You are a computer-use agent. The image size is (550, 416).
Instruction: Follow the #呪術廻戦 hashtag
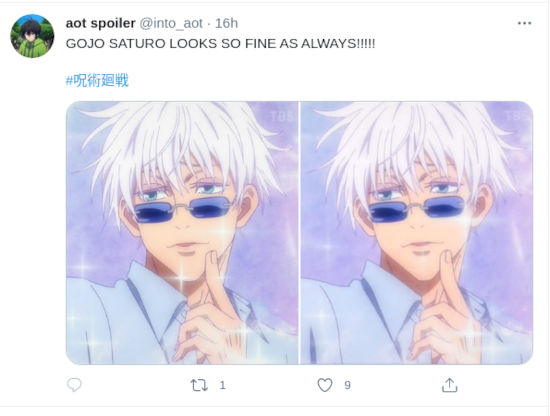97,80
